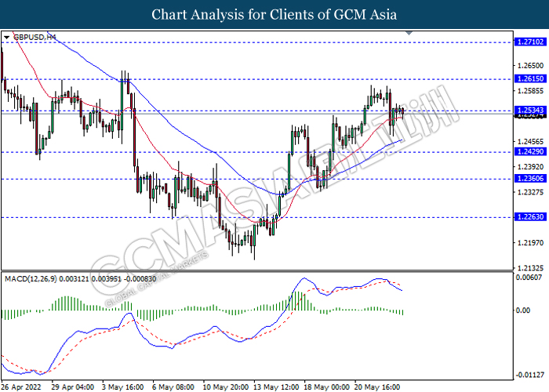Click the MACD 0.00 scale value
The image size is (549, 392).
(523, 310)
